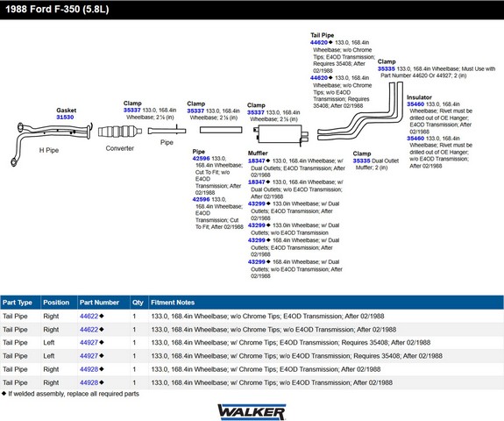Screen dimensions: 504x421
Task: Click the Converter diagram image
Action: [120, 132]
